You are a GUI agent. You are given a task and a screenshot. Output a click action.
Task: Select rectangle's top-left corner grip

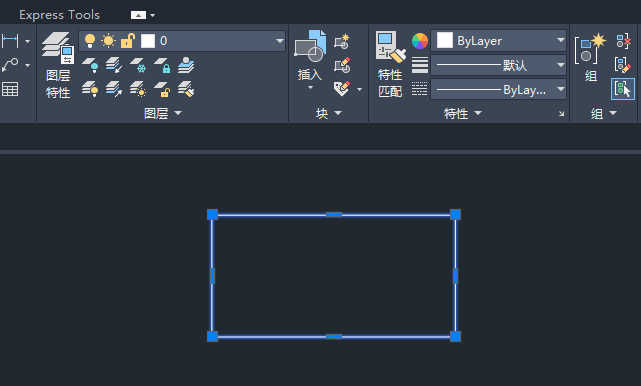pyautogui.click(x=213, y=215)
